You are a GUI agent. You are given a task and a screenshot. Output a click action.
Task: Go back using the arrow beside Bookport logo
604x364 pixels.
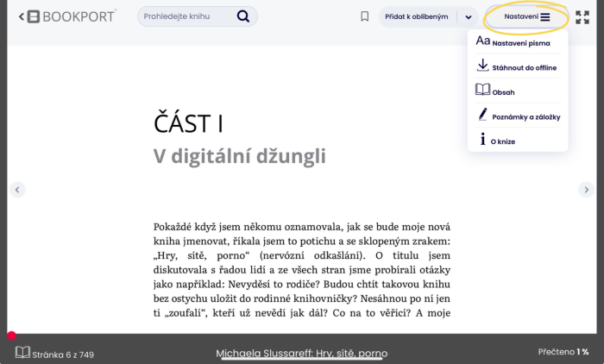22,16
